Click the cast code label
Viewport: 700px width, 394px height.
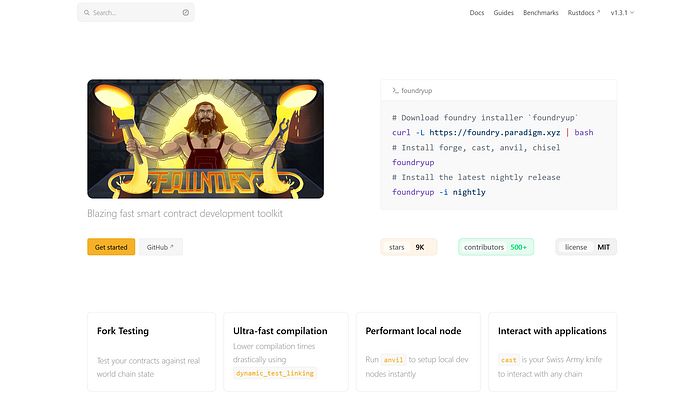(x=508, y=360)
